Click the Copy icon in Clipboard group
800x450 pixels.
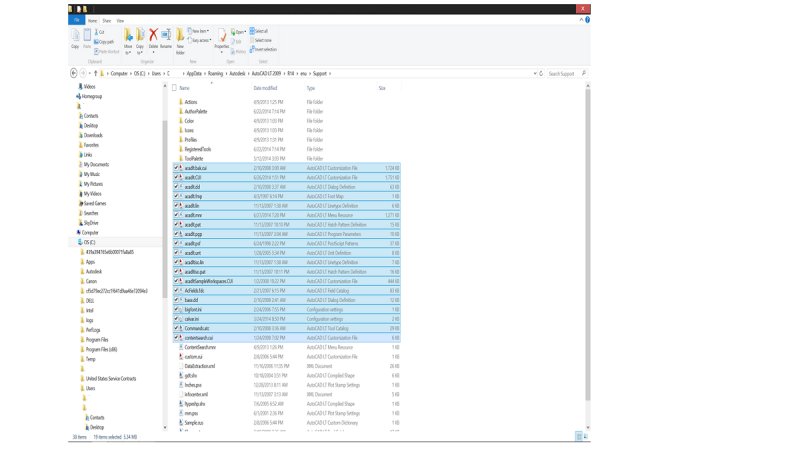(76, 37)
